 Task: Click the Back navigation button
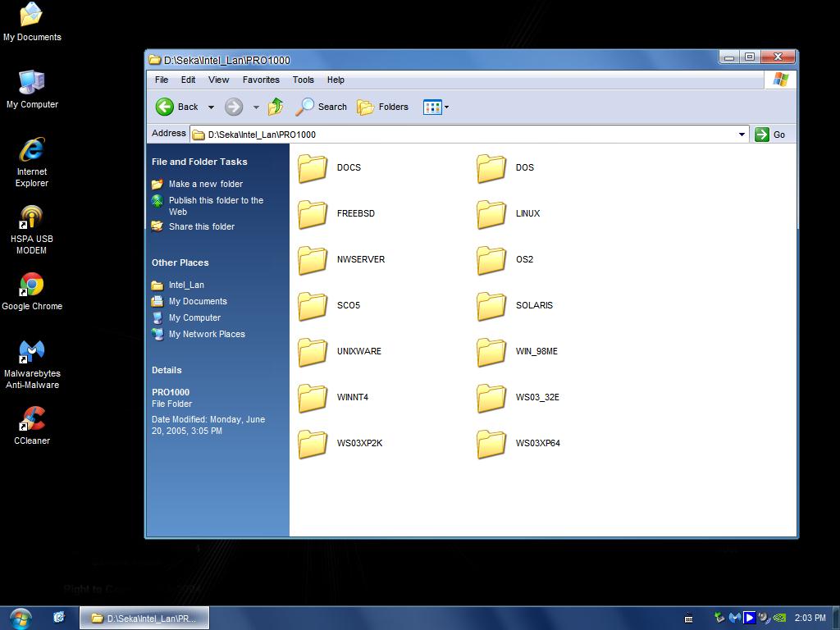tap(177, 107)
